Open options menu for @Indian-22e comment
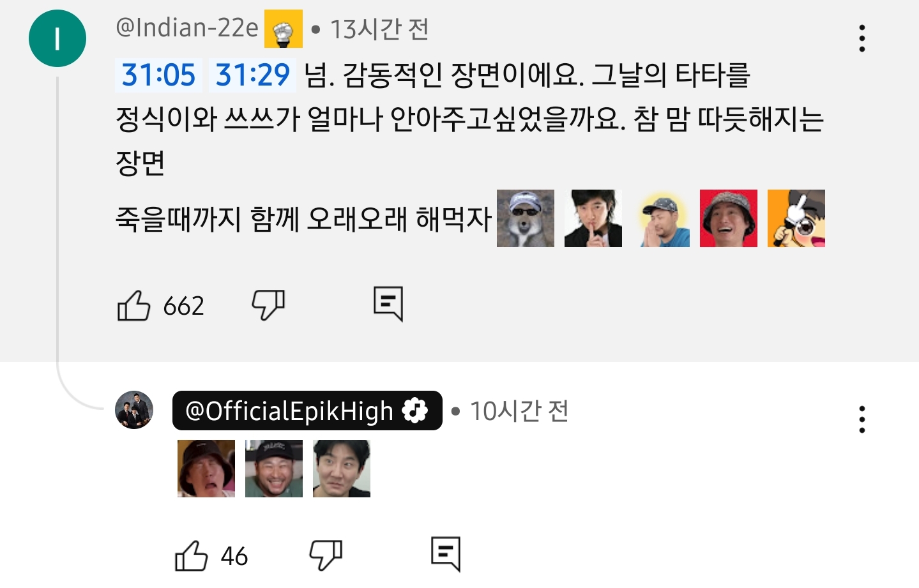The width and height of the screenshot is (919, 588). 862,38
